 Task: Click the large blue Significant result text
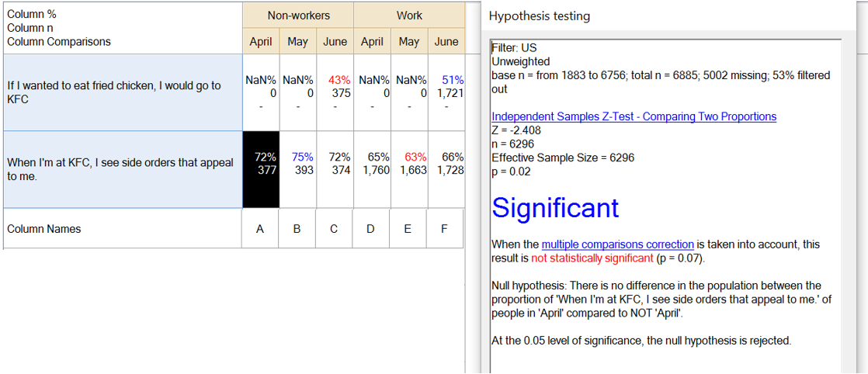click(x=555, y=208)
